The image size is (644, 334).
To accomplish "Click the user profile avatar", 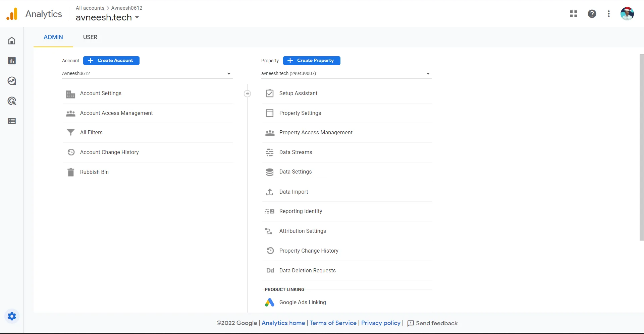I will click(627, 14).
